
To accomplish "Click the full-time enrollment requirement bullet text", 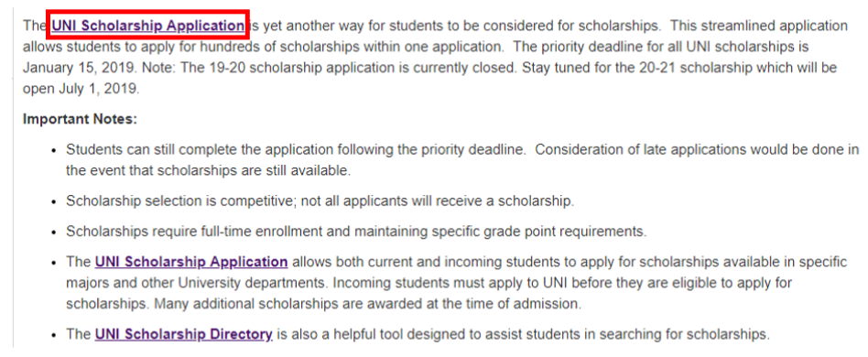I will tap(356, 232).
